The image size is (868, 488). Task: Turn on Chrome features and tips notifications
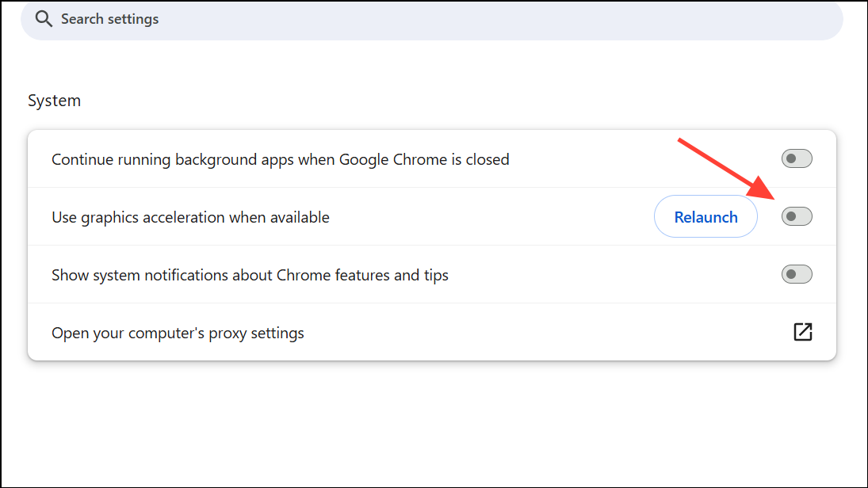797,275
